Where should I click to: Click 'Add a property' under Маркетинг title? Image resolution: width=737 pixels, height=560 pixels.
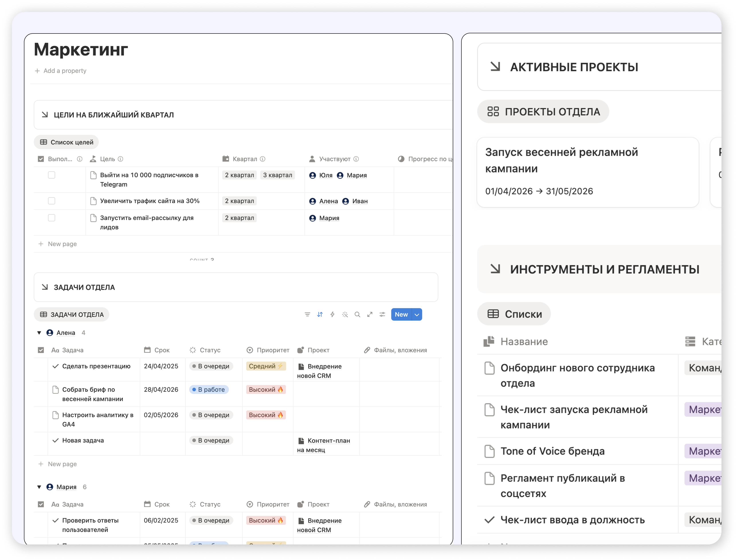point(61,71)
